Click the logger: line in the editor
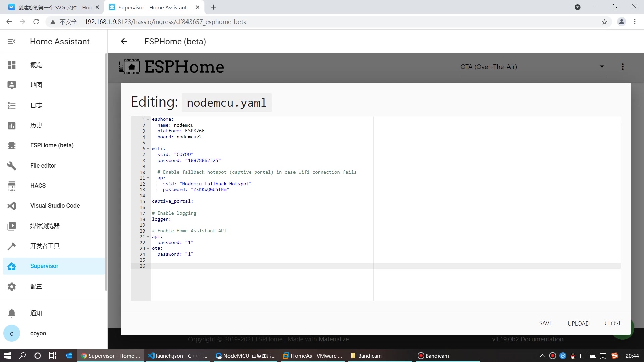Image resolution: width=644 pixels, height=362 pixels. pos(161,219)
